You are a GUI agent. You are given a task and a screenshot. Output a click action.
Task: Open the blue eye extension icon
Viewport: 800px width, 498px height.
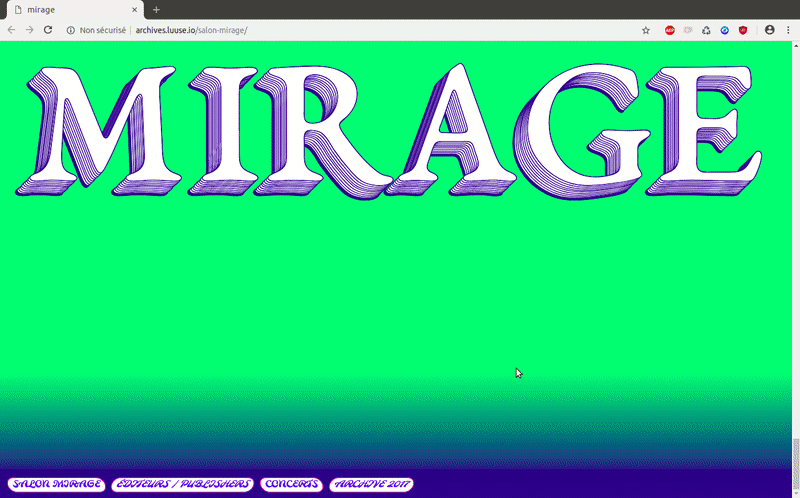click(724, 30)
